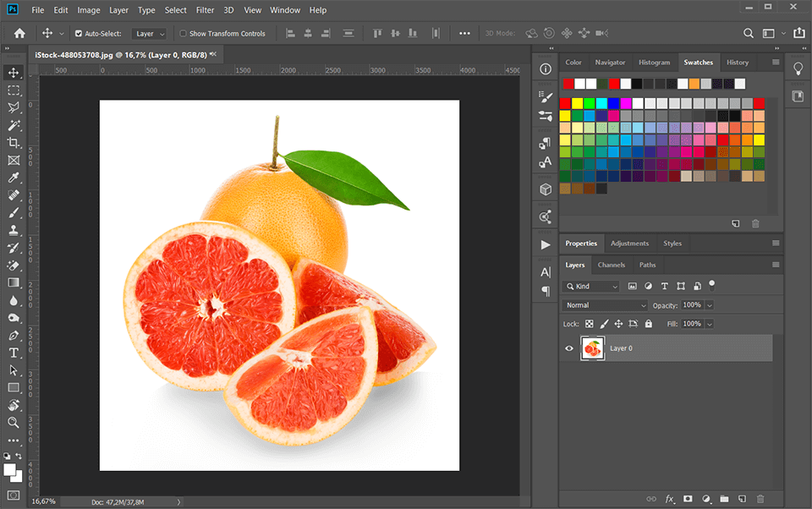Click the Share export icon
Image resolution: width=812 pixels, height=509 pixels.
tap(799, 33)
